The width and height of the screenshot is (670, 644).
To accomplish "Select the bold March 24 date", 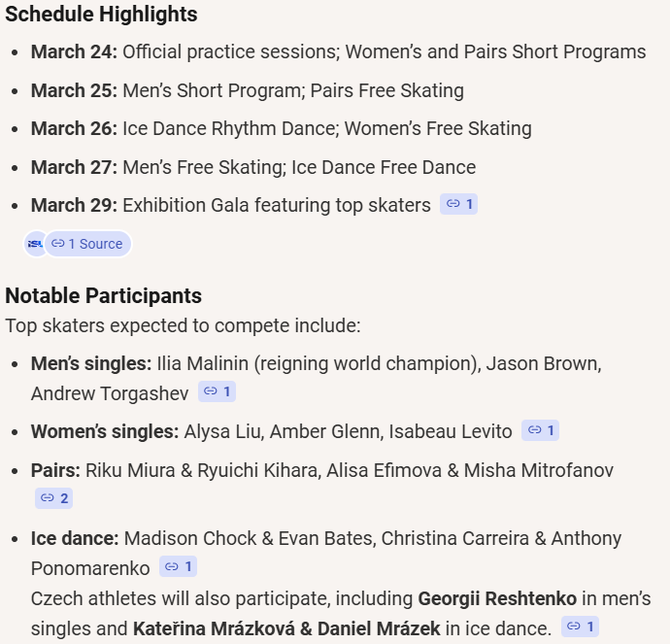I will point(74,52).
